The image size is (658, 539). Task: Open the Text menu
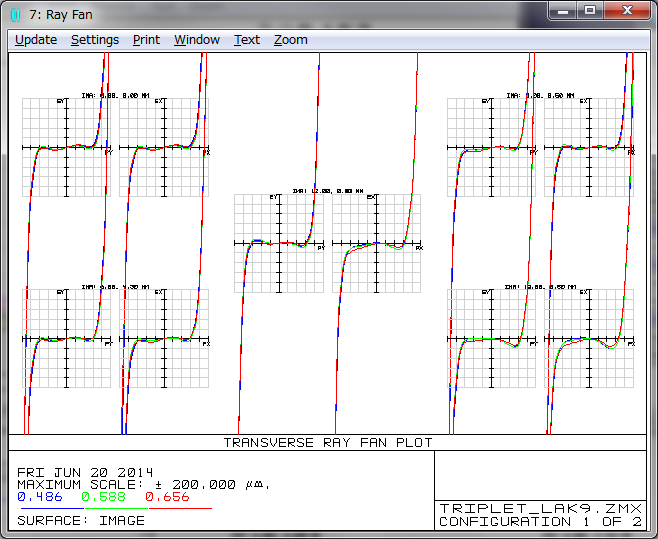point(247,40)
